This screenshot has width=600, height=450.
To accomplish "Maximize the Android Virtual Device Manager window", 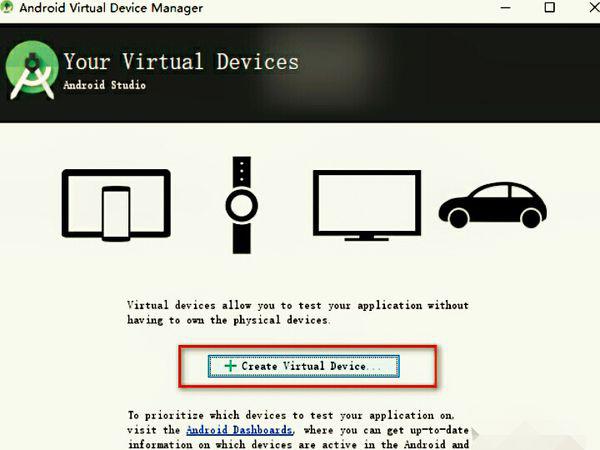I will (x=549, y=7).
